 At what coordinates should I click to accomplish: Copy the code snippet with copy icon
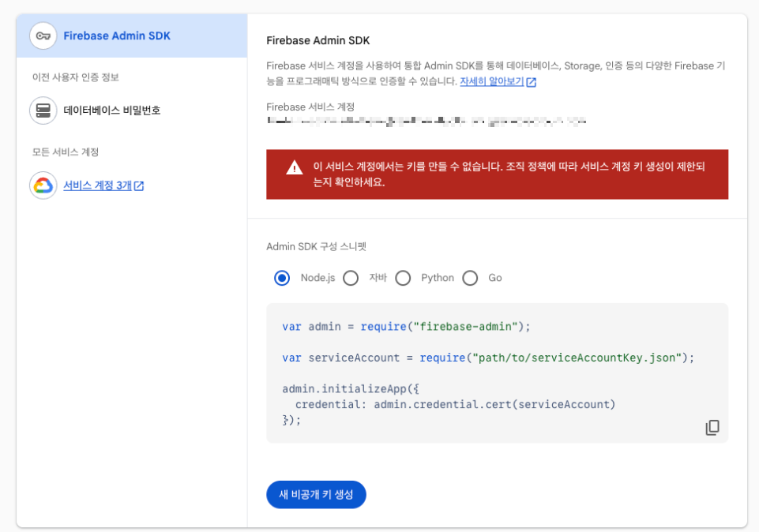pos(712,428)
